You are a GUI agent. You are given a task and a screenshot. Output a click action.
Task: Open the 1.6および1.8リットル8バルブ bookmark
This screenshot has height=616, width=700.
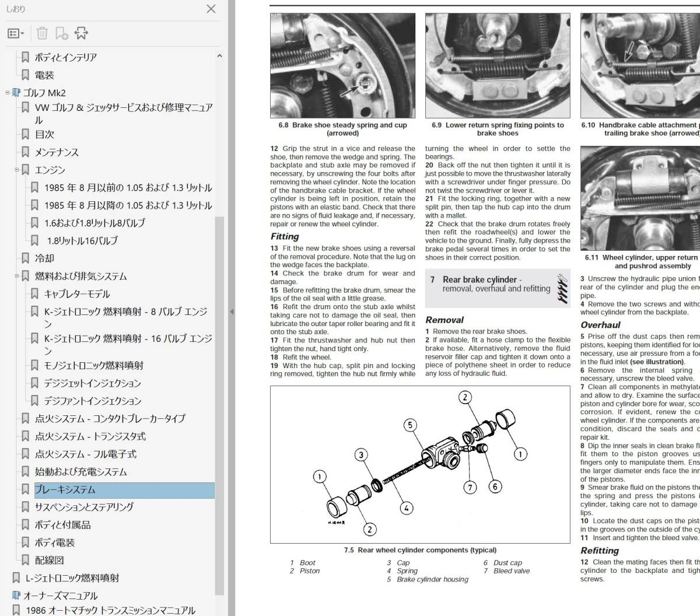(94, 223)
